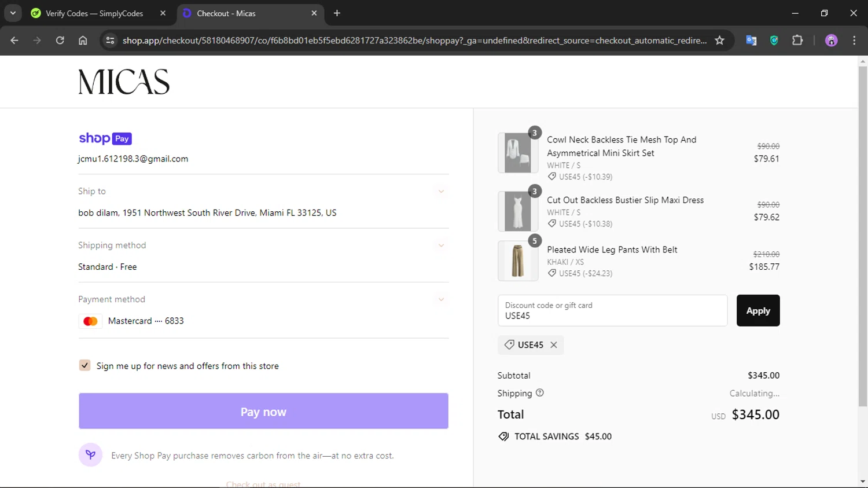
Task: Switch to the Verify Codes SimplyCodes tab
Action: [x=94, y=13]
